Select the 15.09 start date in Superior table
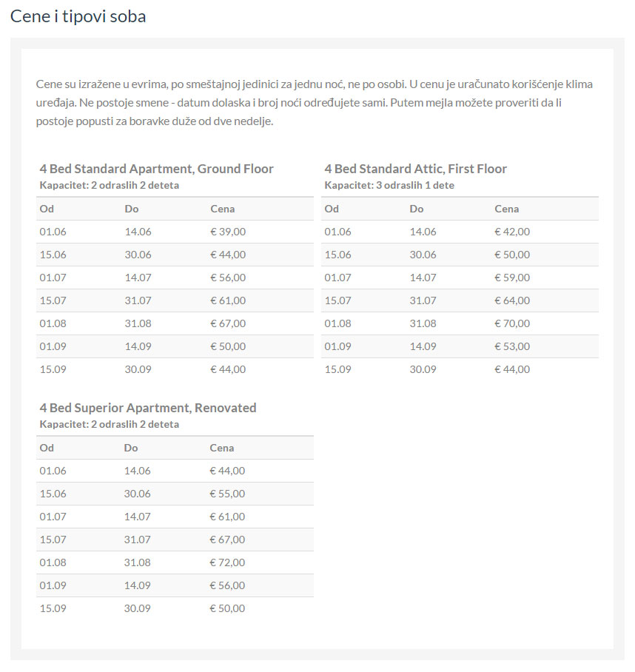Viewport: 635px width, 672px height. pyautogui.click(x=53, y=608)
